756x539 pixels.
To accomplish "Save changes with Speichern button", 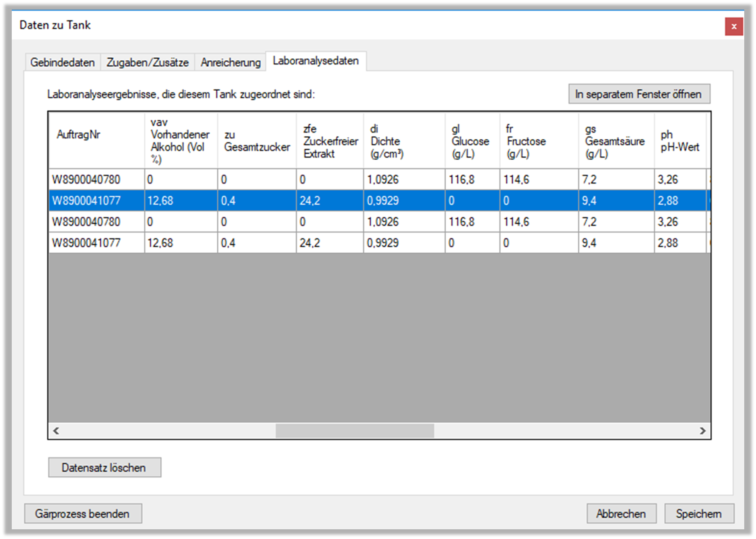I will pyautogui.click(x=698, y=513).
